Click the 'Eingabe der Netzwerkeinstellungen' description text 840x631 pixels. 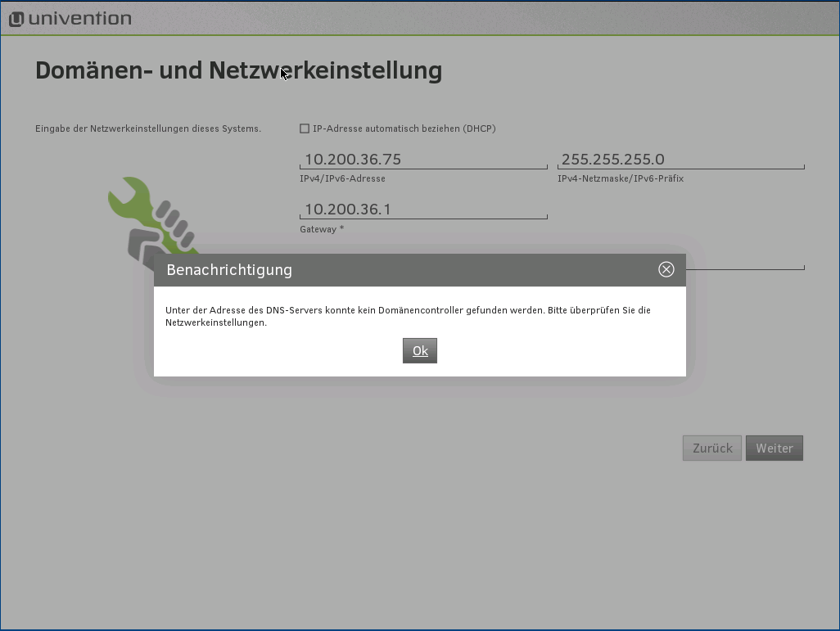[148, 128]
